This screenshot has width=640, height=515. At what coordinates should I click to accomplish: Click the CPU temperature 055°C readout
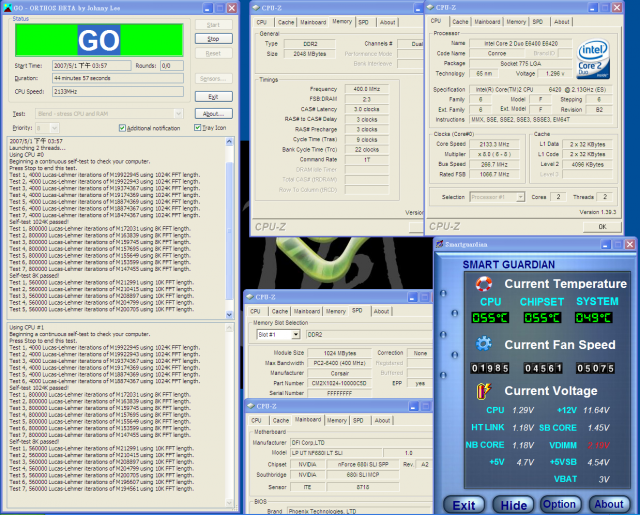click(x=490, y=318)
